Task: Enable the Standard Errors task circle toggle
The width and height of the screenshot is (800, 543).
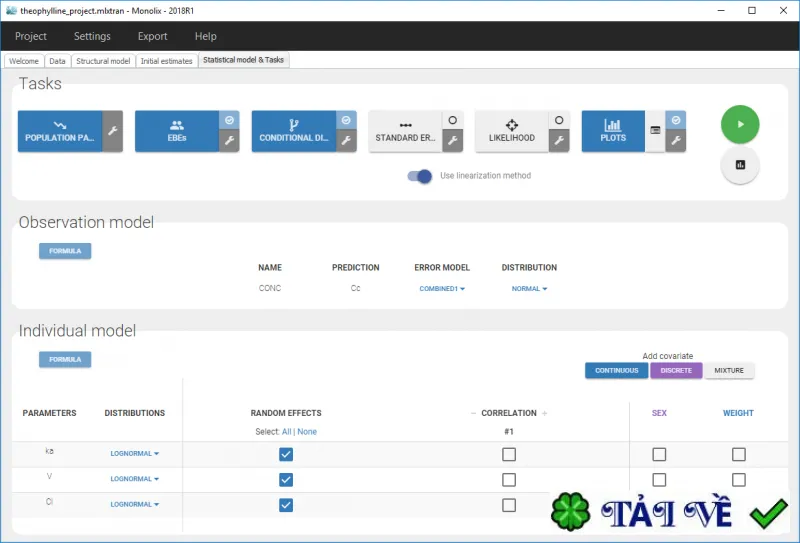Action: (453, 120)
